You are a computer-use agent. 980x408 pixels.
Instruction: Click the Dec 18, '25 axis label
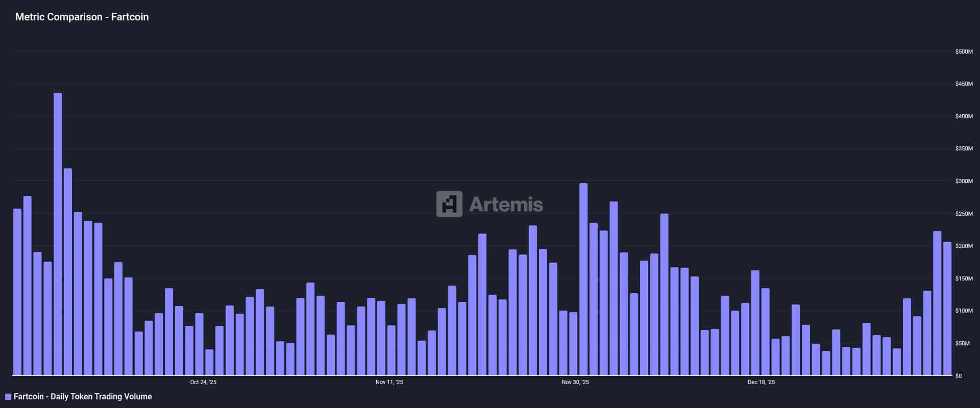pos(761,382)
